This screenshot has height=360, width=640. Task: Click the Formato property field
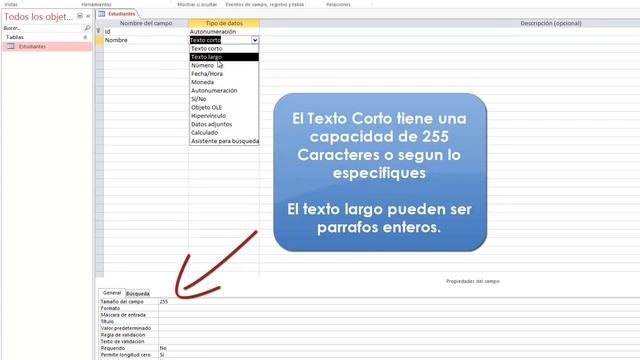click(x=399, y=308)
